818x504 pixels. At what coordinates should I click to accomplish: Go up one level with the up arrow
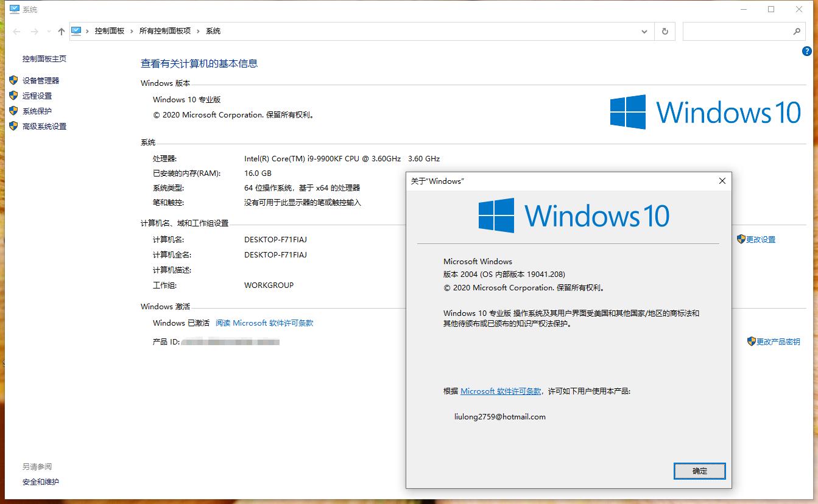pyautogui.click(x=62, y=31)
